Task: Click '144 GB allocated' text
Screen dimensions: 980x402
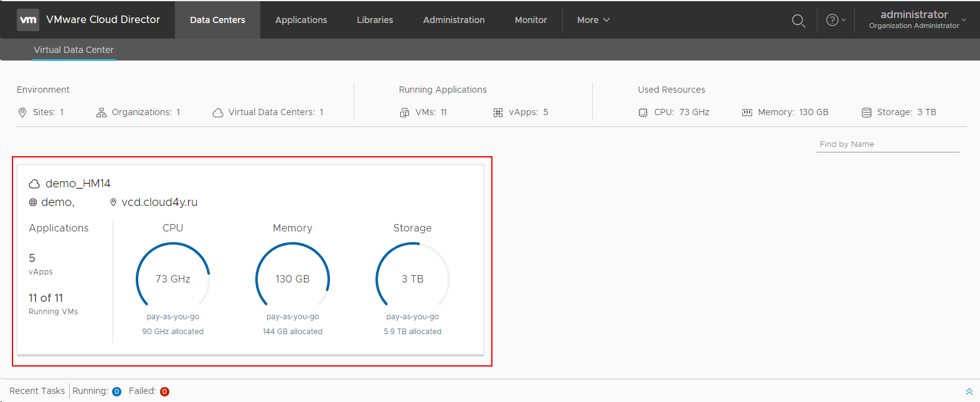Action: tap(293, 332)
